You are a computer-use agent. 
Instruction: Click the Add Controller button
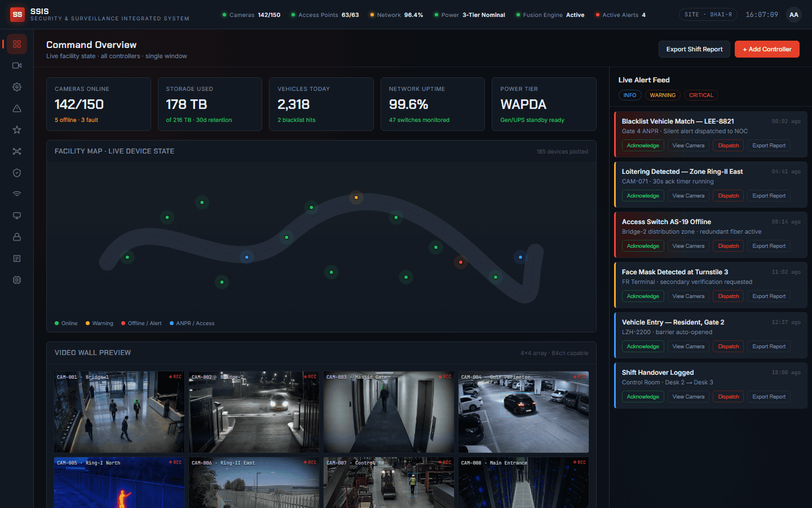(767, 49)
